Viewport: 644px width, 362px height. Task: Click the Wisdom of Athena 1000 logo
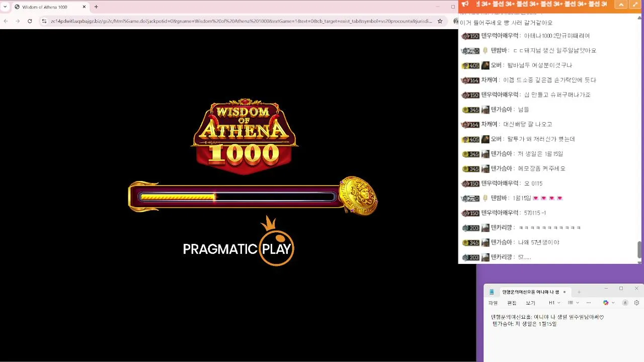coord(245,136)
